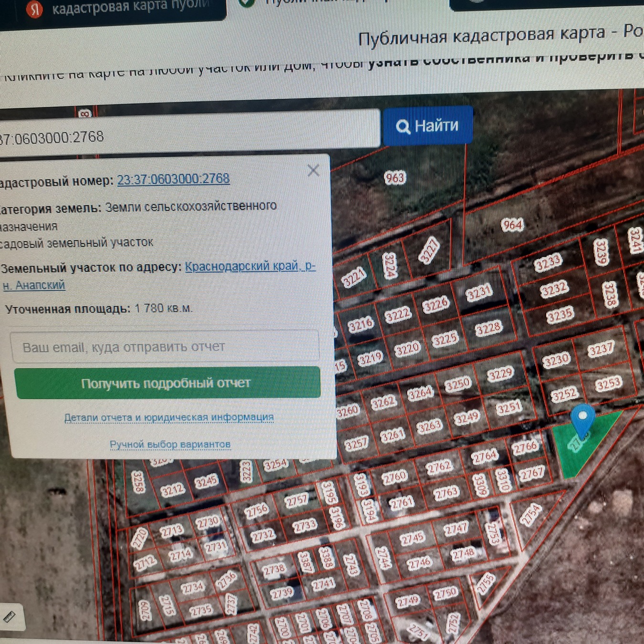Open the cadastral number link 23:37:0603000:2768

(173, 179)
